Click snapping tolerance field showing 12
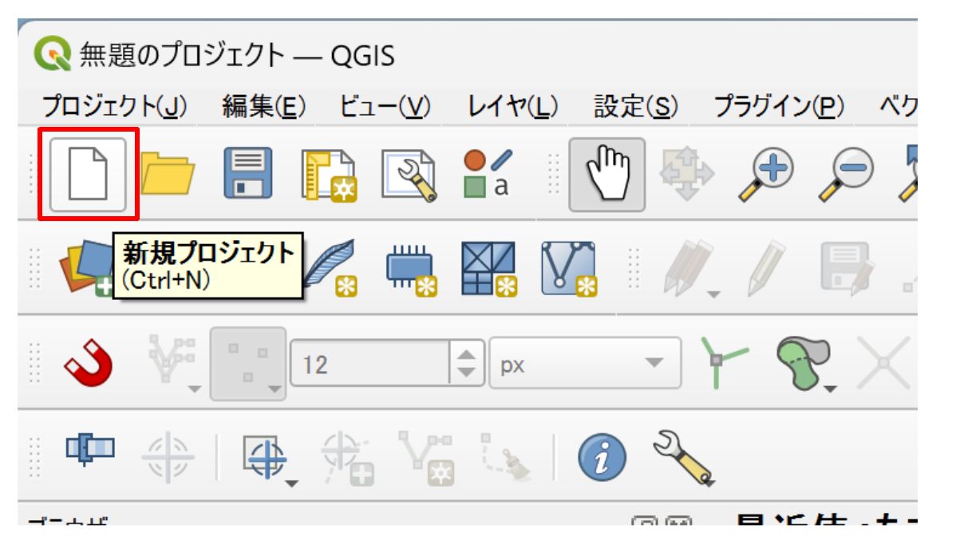Image resolution: width=964 pixels, height=560 pixels. point(371,365)
